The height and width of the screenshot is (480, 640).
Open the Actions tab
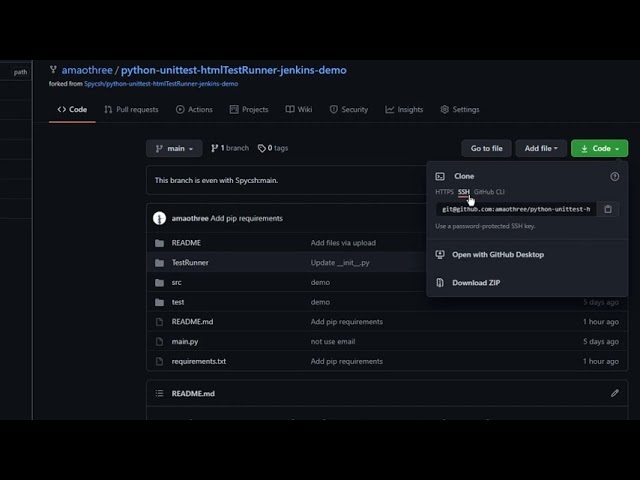coord(194,109)
